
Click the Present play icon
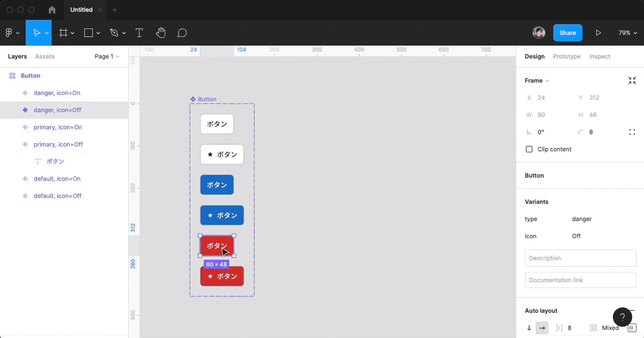coord(598,33)
